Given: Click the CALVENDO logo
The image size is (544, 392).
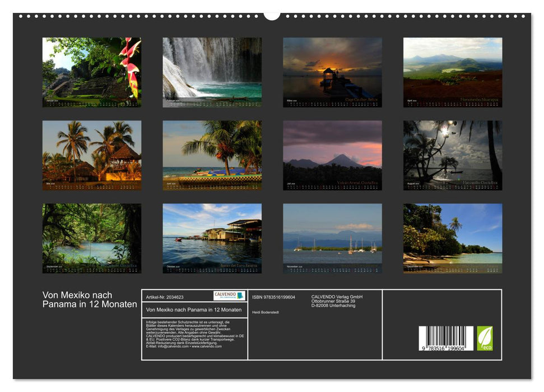Looking at the screenshot, I should pyautogui.click(x=229, y=296).
